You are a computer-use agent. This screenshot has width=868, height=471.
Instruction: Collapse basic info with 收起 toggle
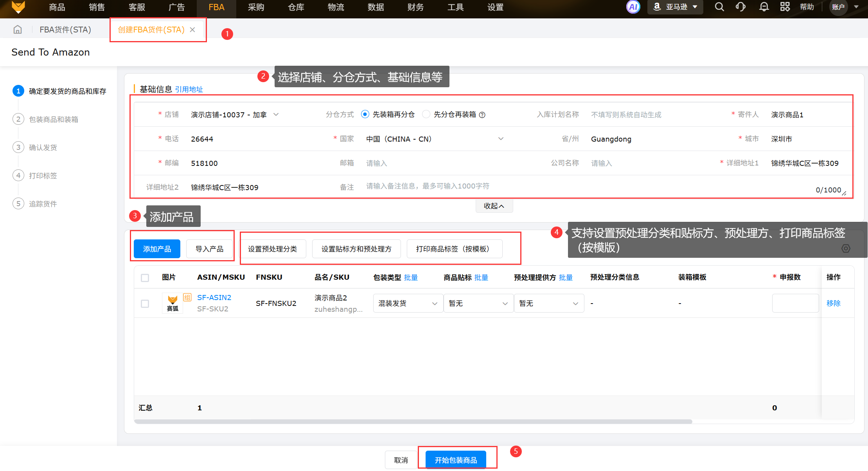(494, 206)
